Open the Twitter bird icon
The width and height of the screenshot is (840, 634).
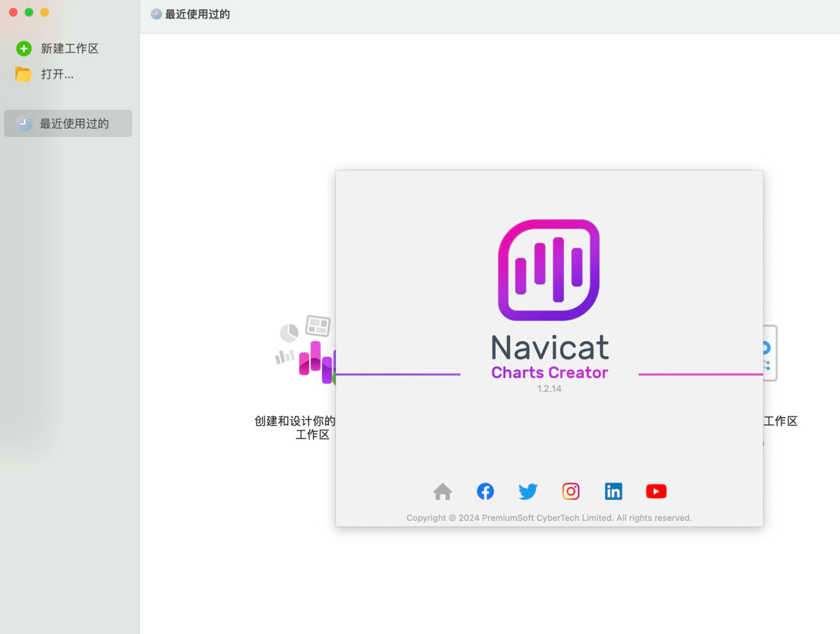[528, 491]
